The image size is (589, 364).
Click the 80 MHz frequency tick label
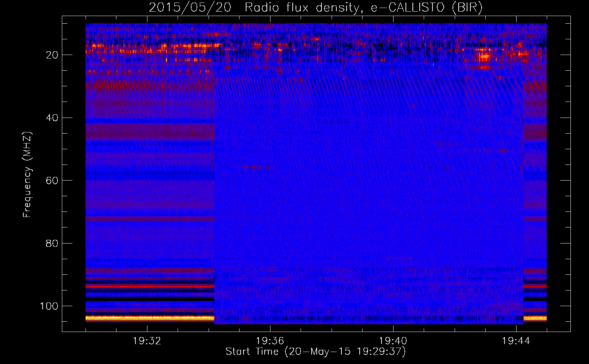52,243
